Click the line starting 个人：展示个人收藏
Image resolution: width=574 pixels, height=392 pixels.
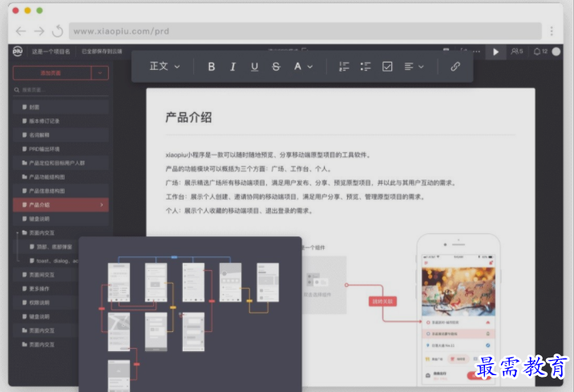pyautogui.click(x=240, y=211)
